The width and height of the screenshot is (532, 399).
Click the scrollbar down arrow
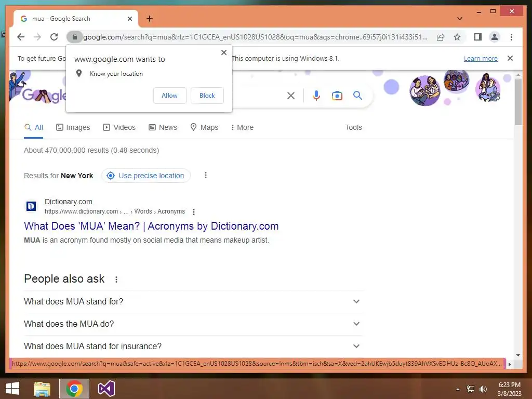point(518,355)
